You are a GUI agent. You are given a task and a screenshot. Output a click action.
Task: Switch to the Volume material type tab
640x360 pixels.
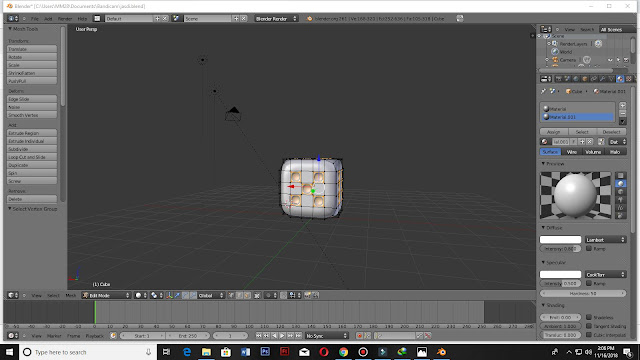tap(593, 152)
